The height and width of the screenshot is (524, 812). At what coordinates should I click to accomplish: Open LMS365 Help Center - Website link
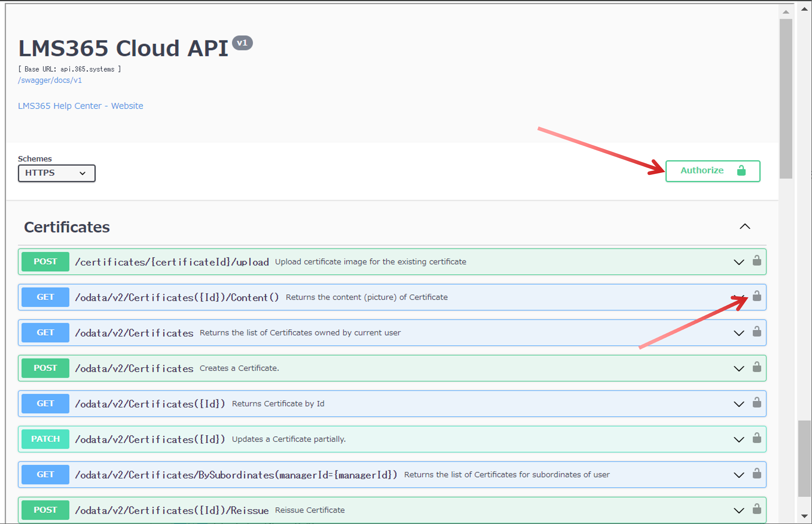coord(80,106)
